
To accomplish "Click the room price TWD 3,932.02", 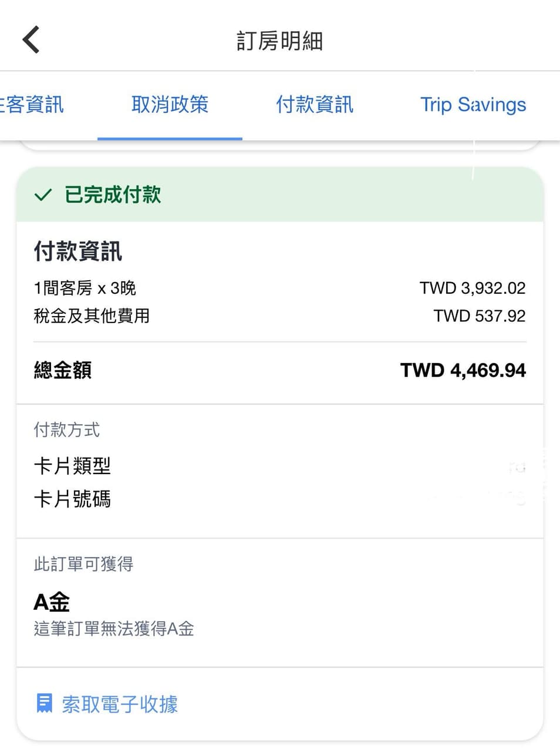I will coord(473,288).
